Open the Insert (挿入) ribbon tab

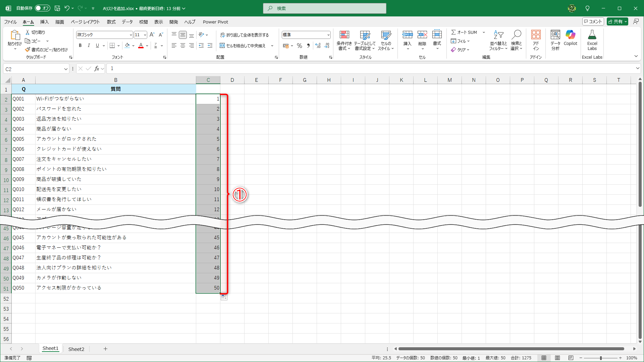[44, 22]
